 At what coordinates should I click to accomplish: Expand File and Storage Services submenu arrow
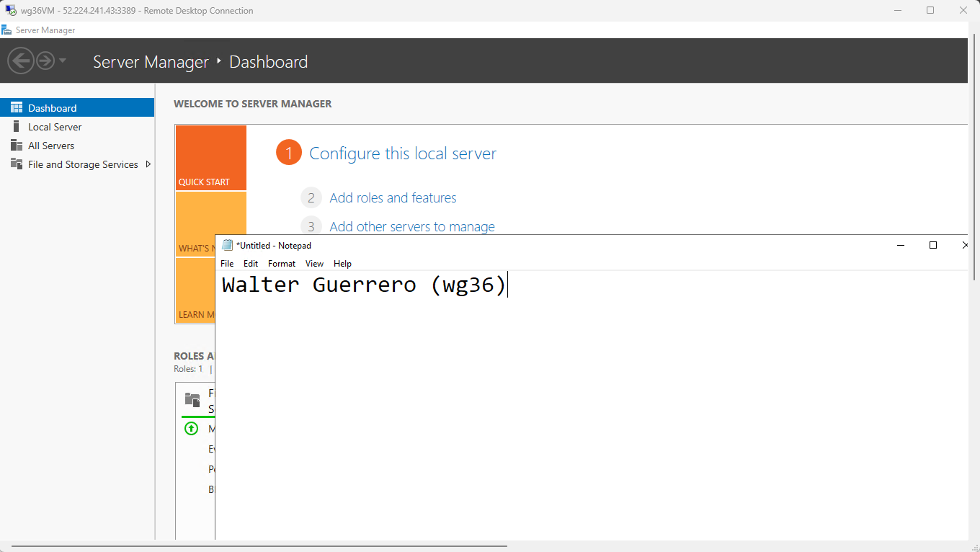[x=148, y=164]
